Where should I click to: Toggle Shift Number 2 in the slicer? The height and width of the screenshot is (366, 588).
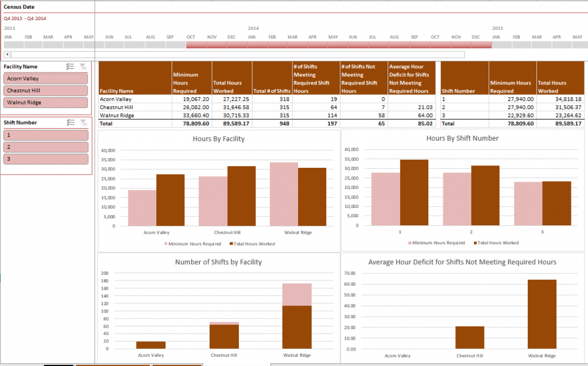(x=45, y=147)
